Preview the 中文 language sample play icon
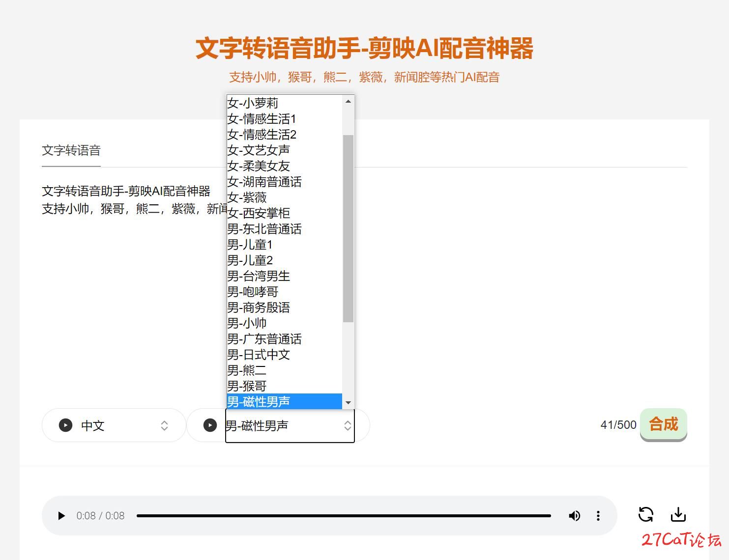The height and width of the screenshot is (560, 729). [65, 425]
